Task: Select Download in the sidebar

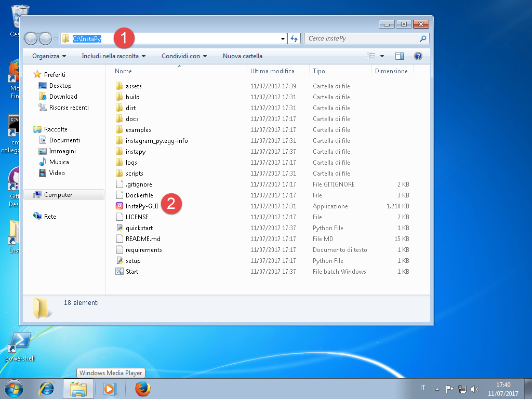Action: coord(58,96)
